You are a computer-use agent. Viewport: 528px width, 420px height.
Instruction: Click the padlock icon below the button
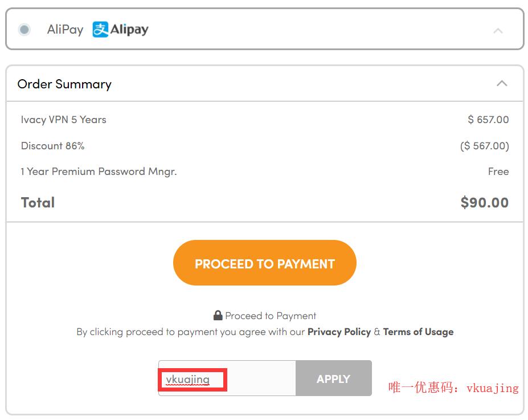coord(218,315)
